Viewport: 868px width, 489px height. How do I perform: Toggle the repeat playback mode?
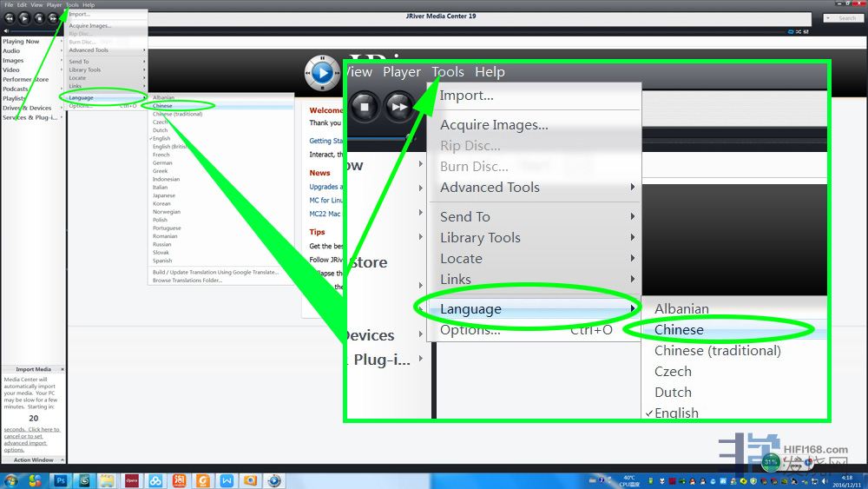(791, 32)
